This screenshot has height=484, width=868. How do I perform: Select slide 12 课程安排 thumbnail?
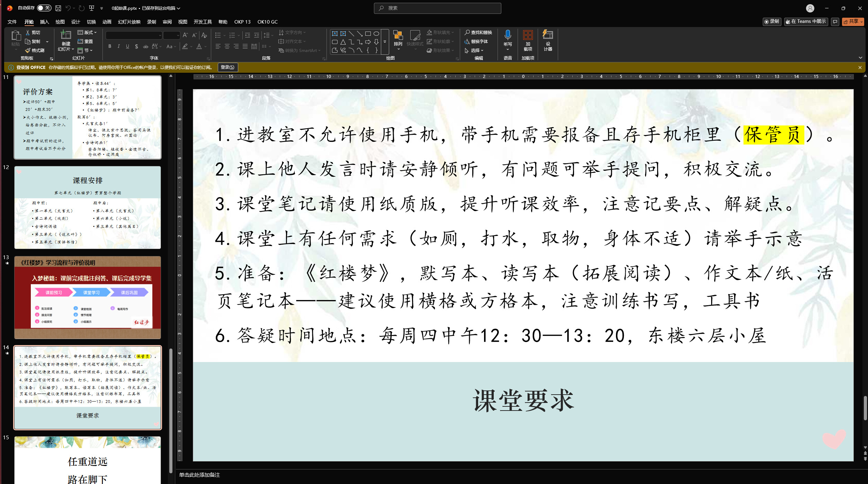click(x=88, y=208)
